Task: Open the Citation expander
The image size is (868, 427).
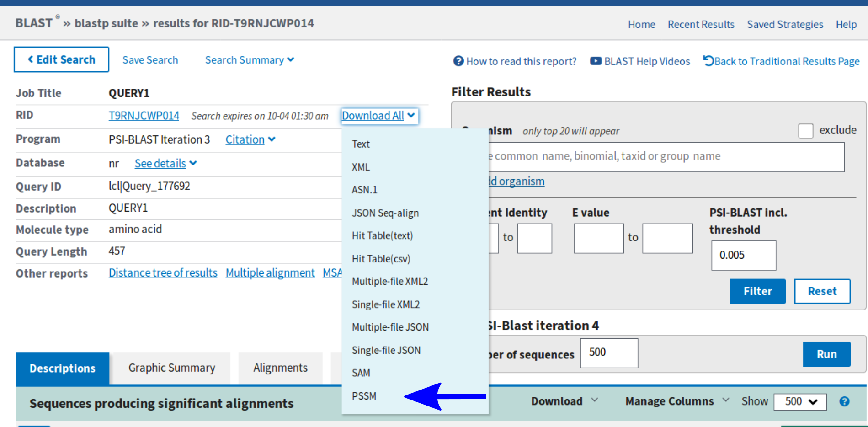Action: (x=250, y=139)
